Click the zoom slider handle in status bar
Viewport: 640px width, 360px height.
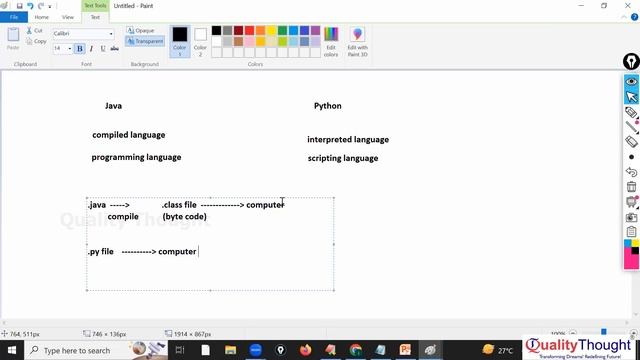click(604, 332)
